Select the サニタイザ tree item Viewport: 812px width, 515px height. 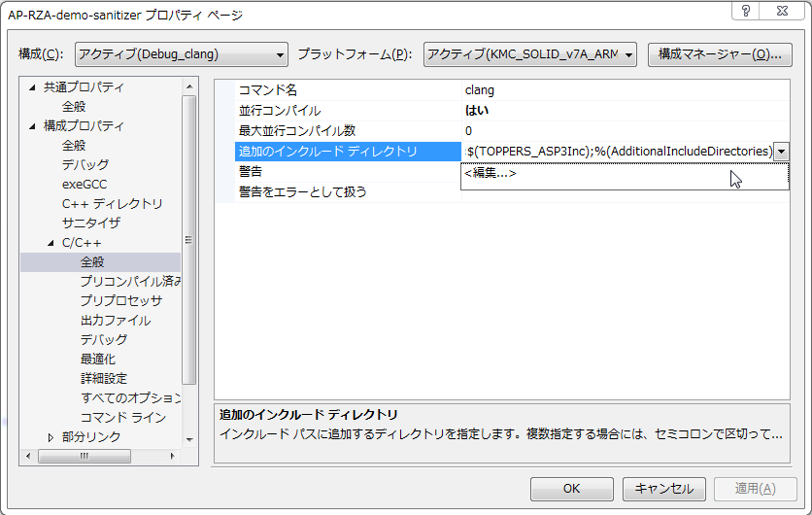coord(91,223)
